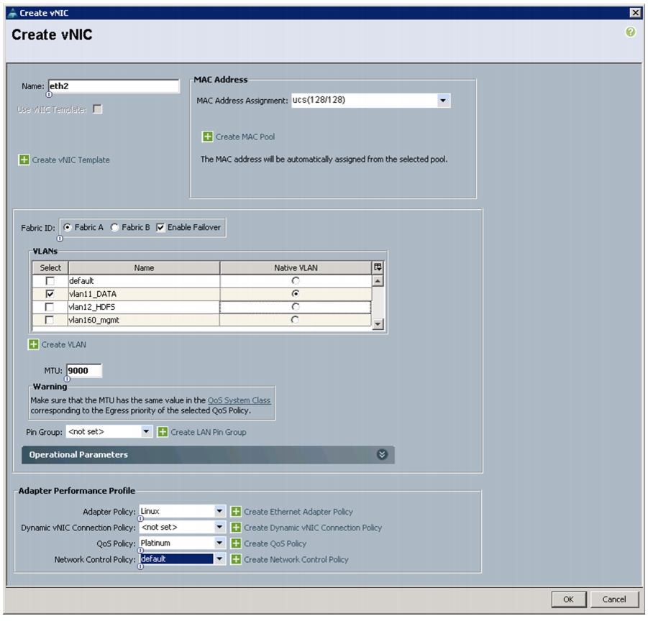The width and height of the screenshot is (648, 644).
Task: Close the Create vNIC dialog window
Action: click(x=635, y=13)
